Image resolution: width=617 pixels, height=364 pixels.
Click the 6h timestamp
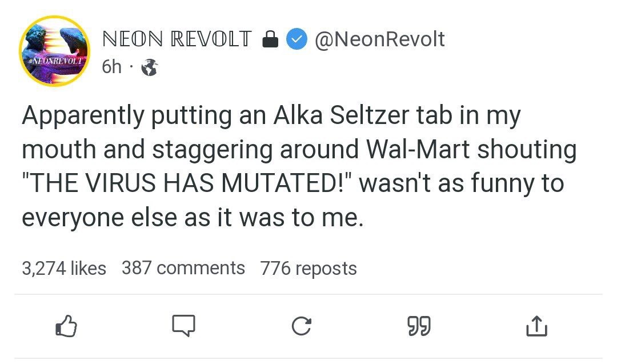111,67
